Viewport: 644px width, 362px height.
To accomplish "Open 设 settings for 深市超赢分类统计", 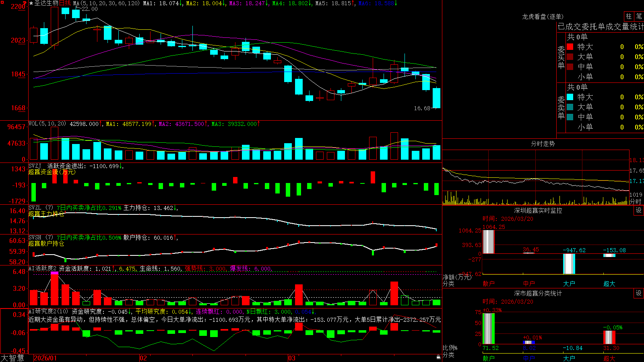I will click(639, 293).
